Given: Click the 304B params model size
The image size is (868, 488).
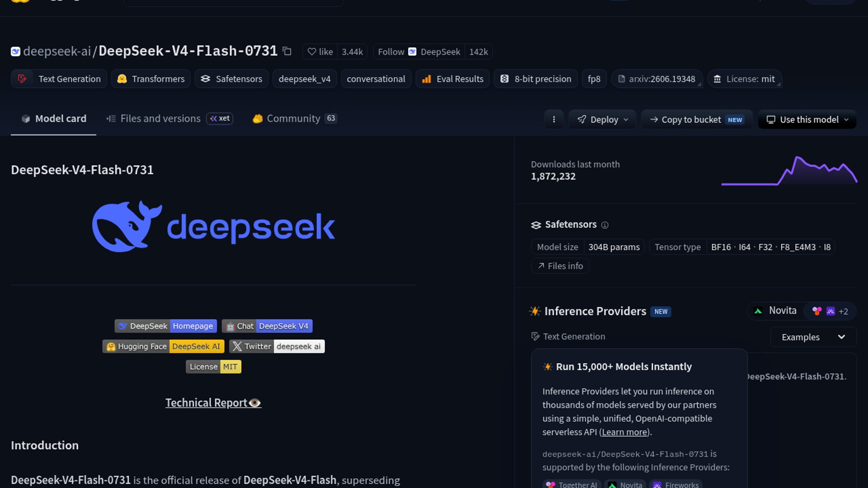Looking at the screenshot, I should [x=614, y=247].
